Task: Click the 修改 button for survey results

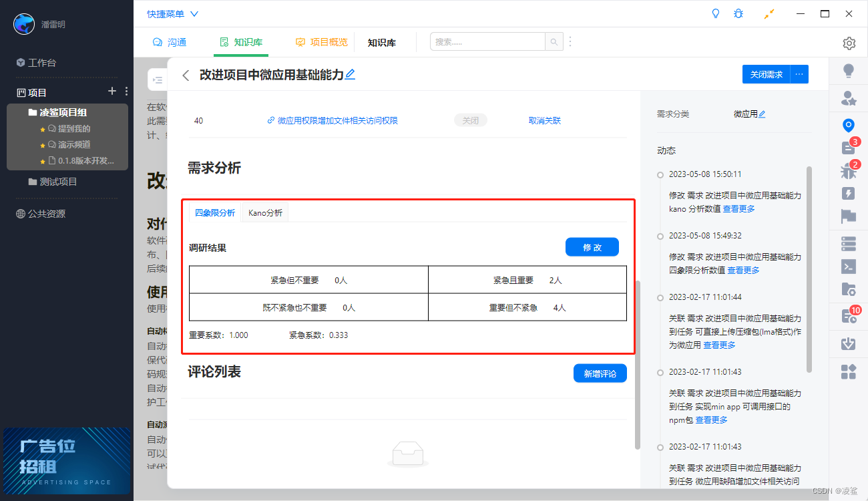Action: point(592,247)
